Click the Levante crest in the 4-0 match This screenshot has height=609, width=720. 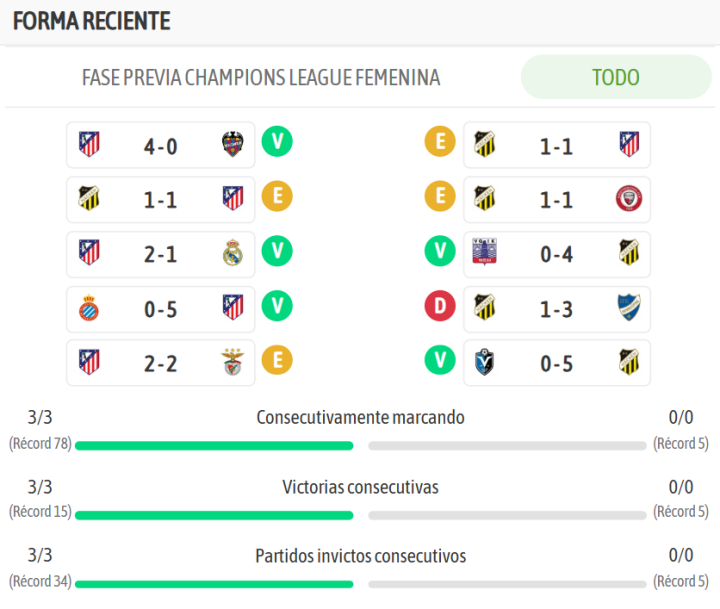tap(233, 146)
